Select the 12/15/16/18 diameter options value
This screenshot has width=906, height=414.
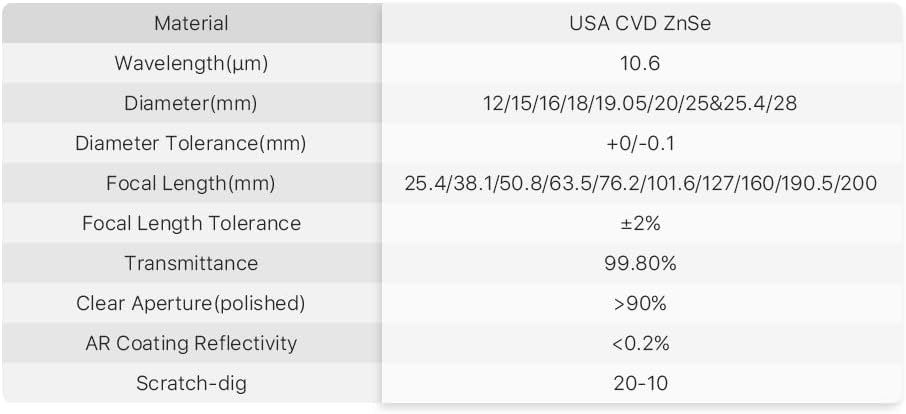641,103
